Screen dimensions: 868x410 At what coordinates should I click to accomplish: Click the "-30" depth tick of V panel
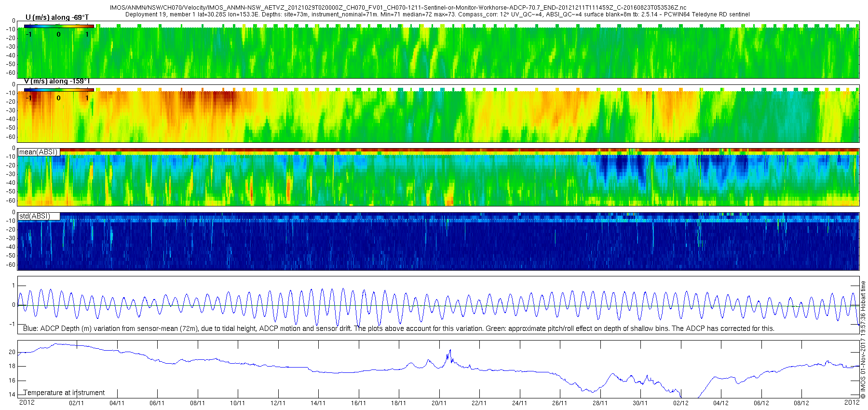10,110
